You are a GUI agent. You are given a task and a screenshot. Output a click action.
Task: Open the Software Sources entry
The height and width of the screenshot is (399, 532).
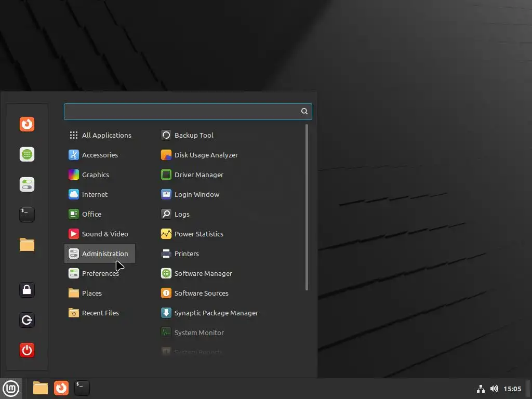pos(231,293)
